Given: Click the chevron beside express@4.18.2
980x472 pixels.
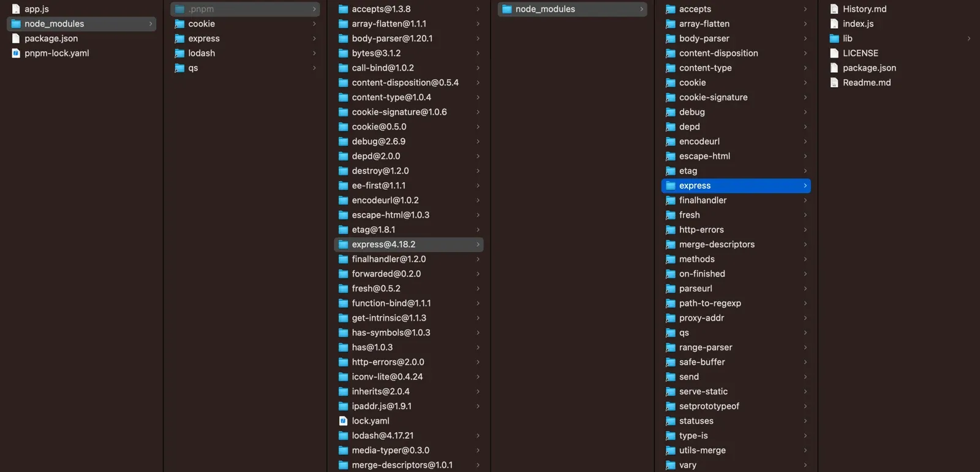Looking at the screenshot, I should click(478, 245).
